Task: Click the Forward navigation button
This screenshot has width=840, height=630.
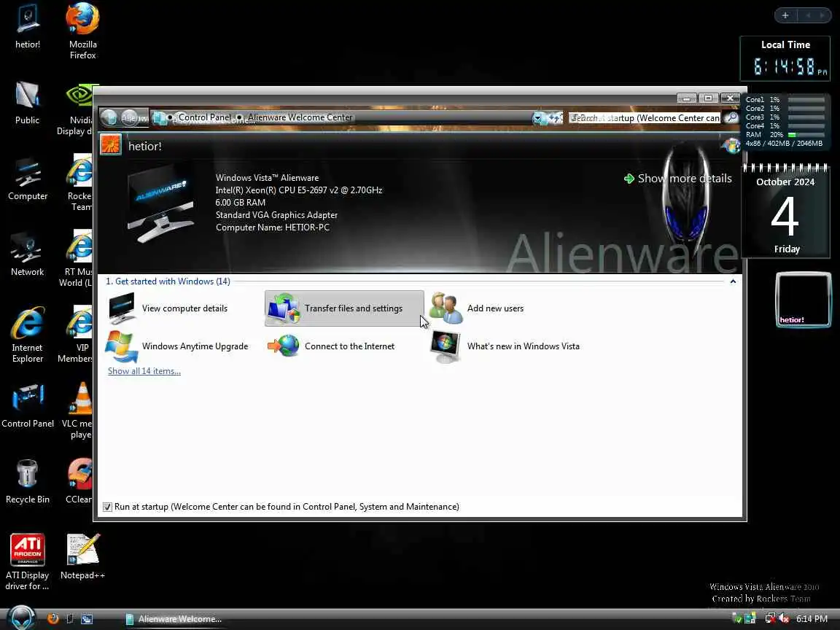Action: point(130,117)
